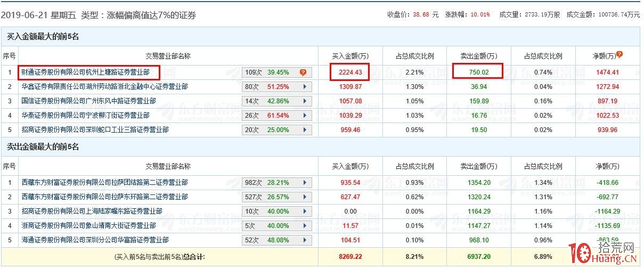
Task: Select the net amount -1135.69
Action: tap(607, 226)
